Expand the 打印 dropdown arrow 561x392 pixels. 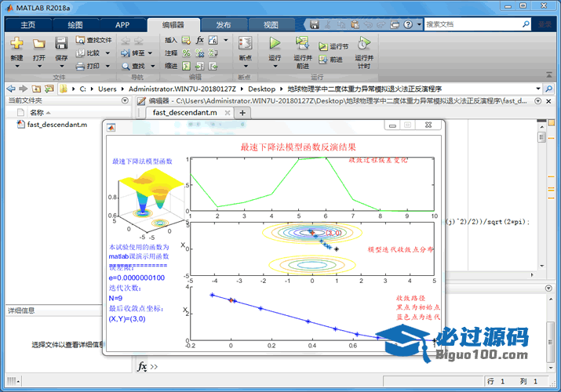pos(107,66)
